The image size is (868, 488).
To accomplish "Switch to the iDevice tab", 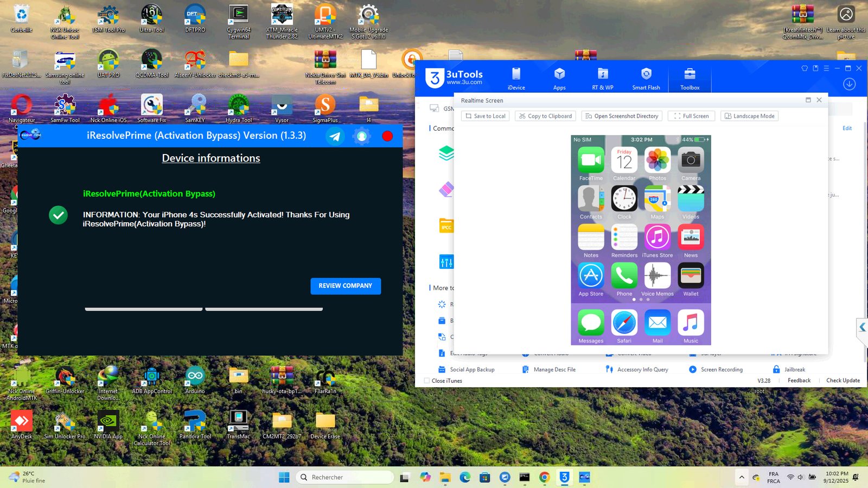I will coord(516,79).
